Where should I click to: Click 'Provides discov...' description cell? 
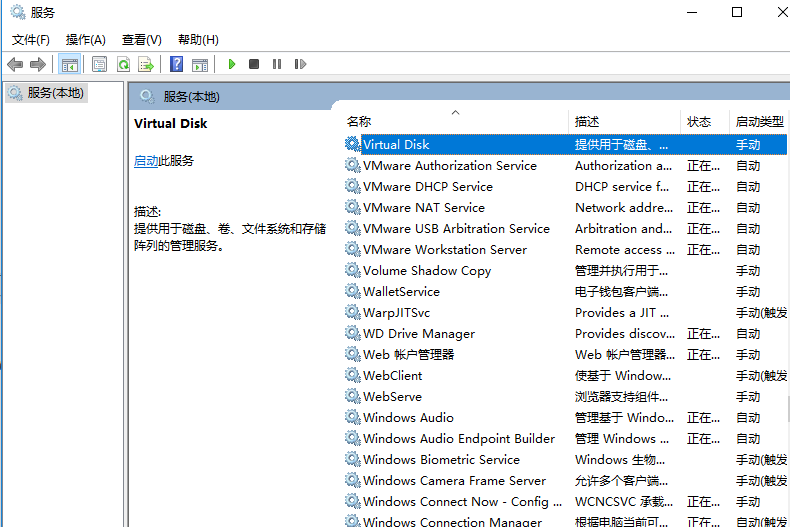tap(625, 334)
